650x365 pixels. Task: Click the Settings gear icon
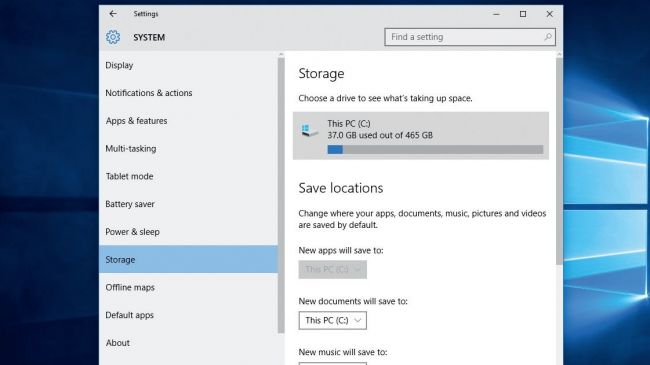(x=113, y=37)
